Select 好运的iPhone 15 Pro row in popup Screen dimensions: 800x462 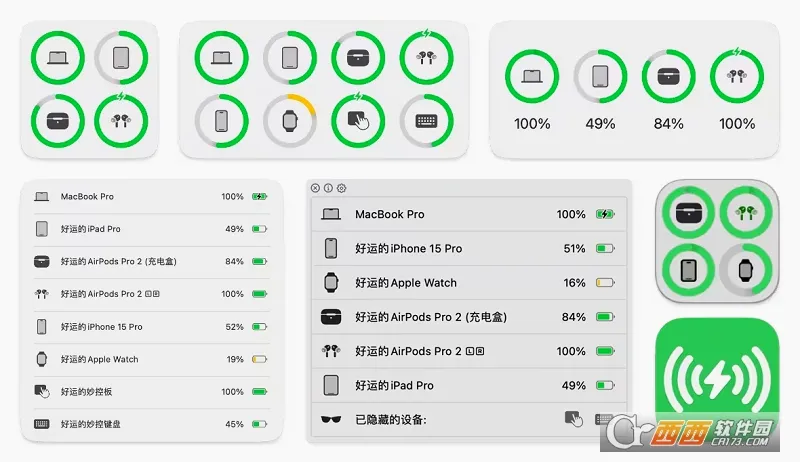click(469, 248)
